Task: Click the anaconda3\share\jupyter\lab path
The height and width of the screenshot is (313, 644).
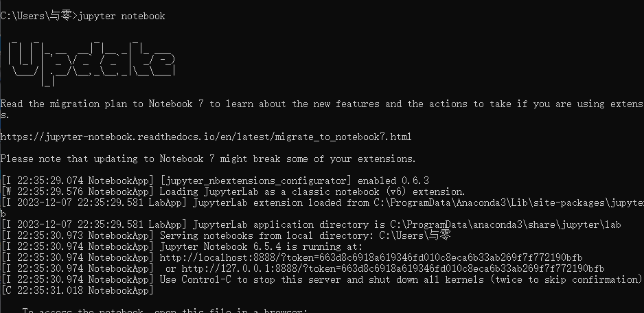Action: (x=505, y=224)
